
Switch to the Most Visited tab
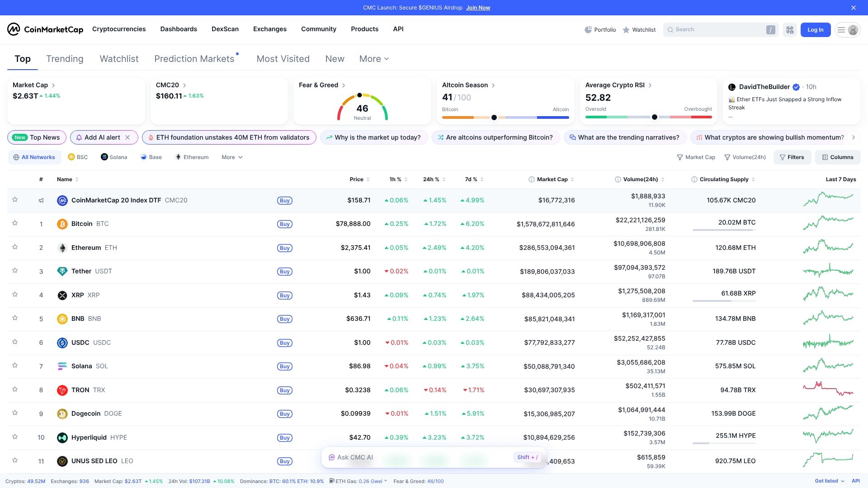point(283,59)
